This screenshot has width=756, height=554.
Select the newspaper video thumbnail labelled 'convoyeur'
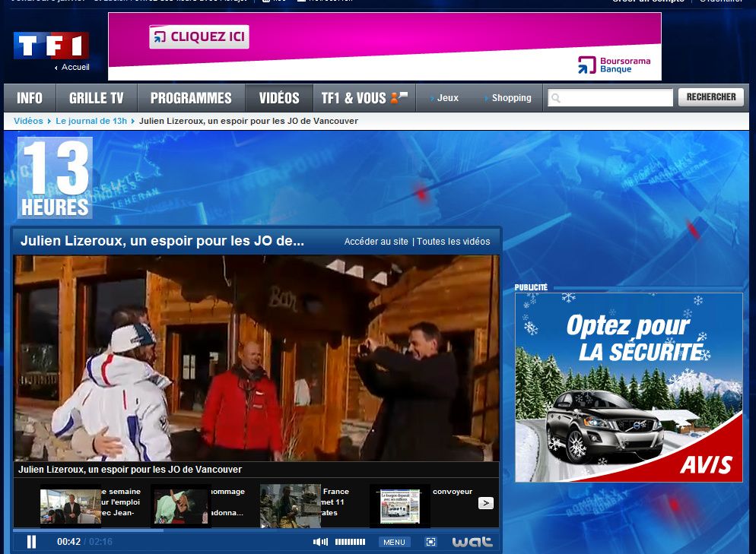[x=400, y=506]
